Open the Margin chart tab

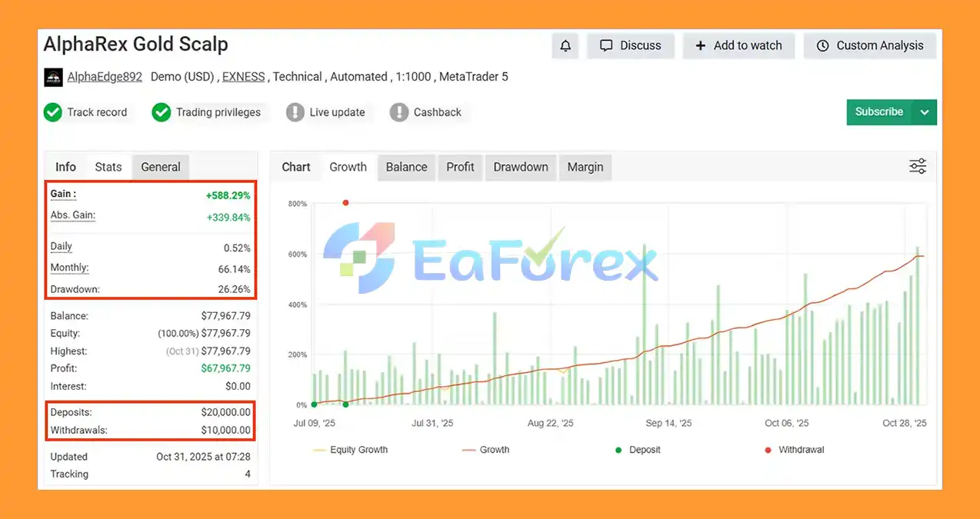[x=585, y=167]
